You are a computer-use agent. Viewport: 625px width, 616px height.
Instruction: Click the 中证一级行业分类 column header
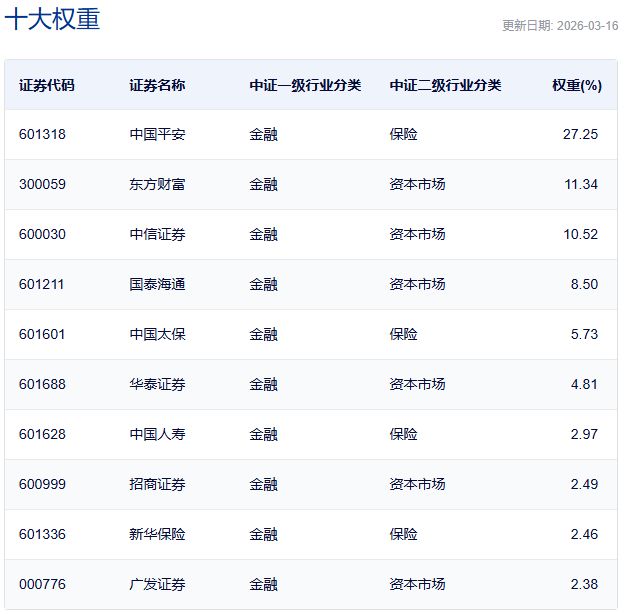pyautogui.click(x=305, y=85)
